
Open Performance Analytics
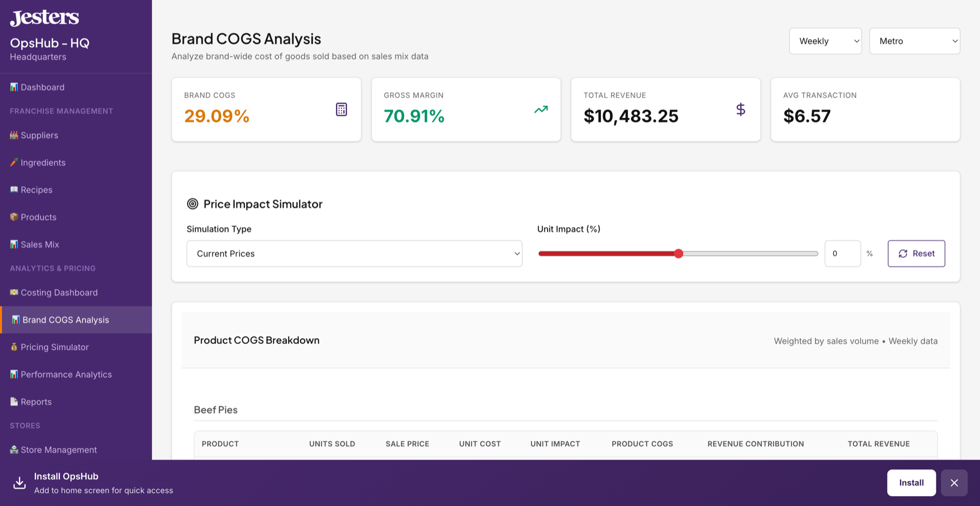point(65,374)
